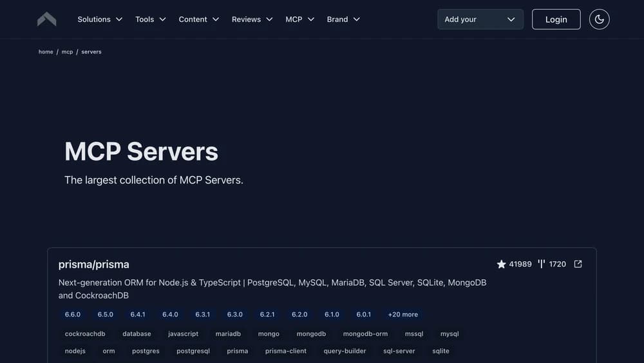This screenshot has width=644, height=363.
Task: Click the MCP Servers page heading
Action: click(x=141, y=152)
